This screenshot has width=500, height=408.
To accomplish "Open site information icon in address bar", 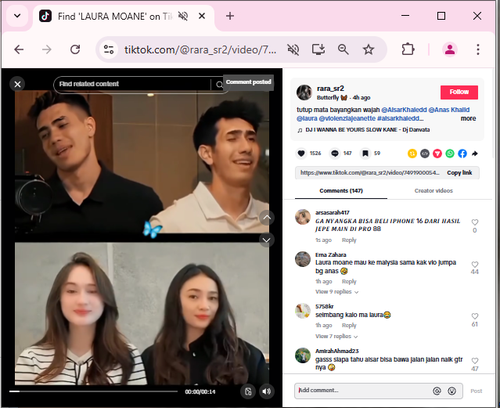I will coord(109,50).
